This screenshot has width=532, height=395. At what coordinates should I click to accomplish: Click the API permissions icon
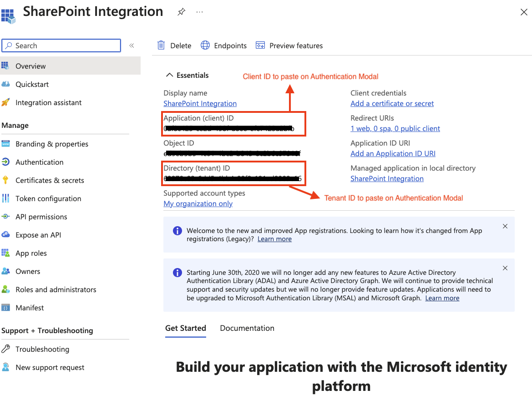[x=5, y=217]
